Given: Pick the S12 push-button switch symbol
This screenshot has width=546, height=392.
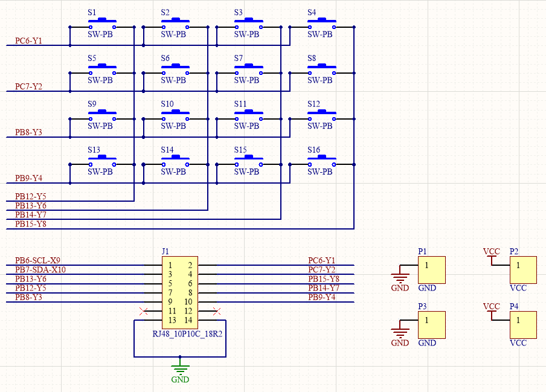Looking at the screenshot, I should tap(322, 115).
